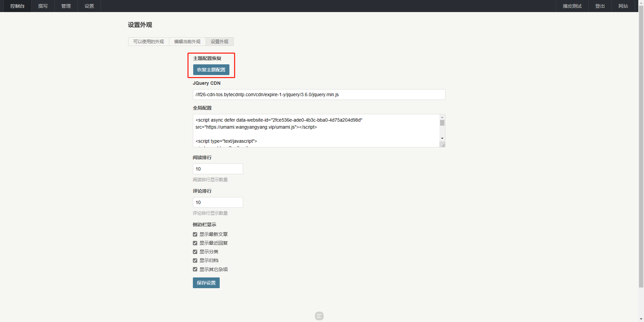Image resolution: width=644 pixels, height=322 pixels.
Task: Visit the site via 网站 link
Action: [623, 6]
